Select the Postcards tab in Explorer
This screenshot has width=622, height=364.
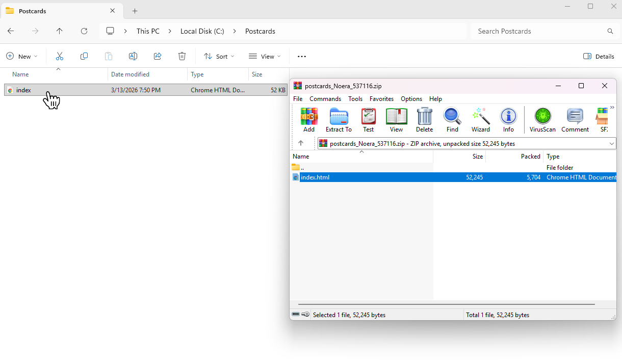tap(61, 11)
